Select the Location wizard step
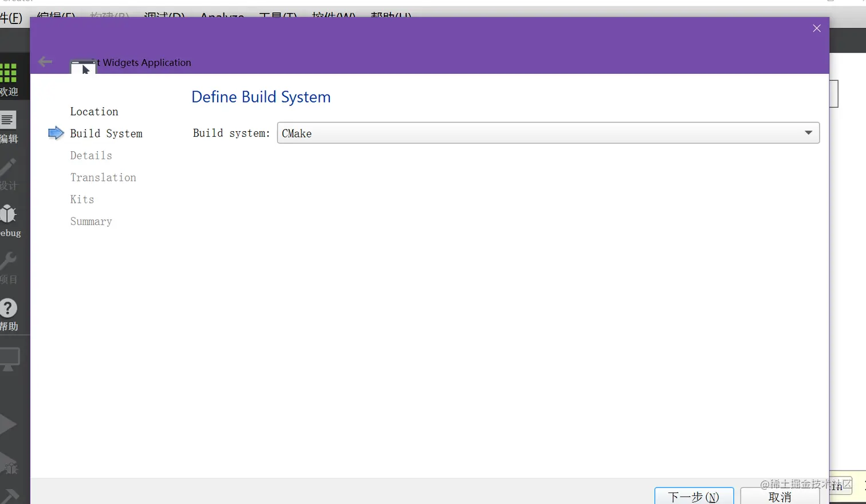 pyautogui.click(x=94, y=112)
